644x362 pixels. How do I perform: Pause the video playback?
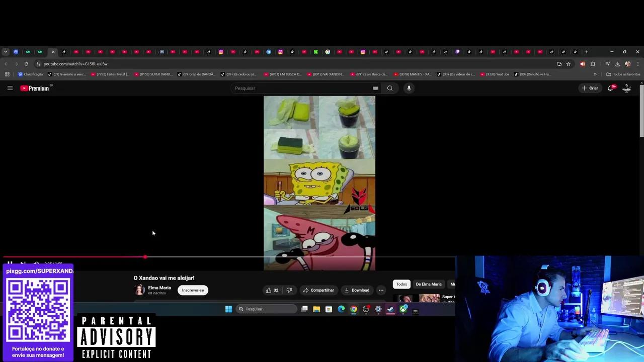(10, 263)
